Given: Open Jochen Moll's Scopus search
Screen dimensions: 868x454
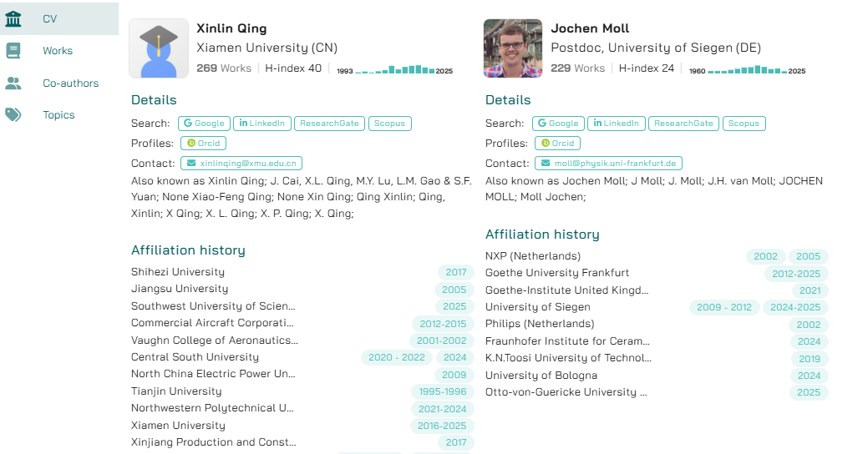Looking at the screenshot, I should coord(744,124).
